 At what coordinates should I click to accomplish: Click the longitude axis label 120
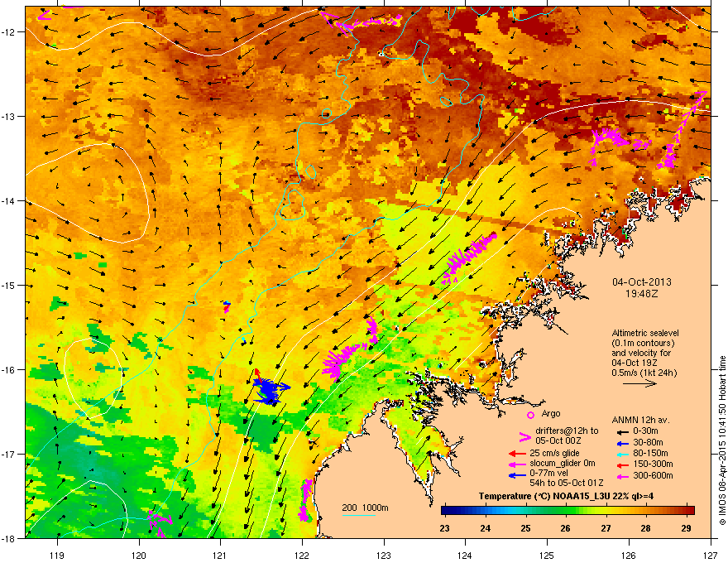tap(139, 555)
